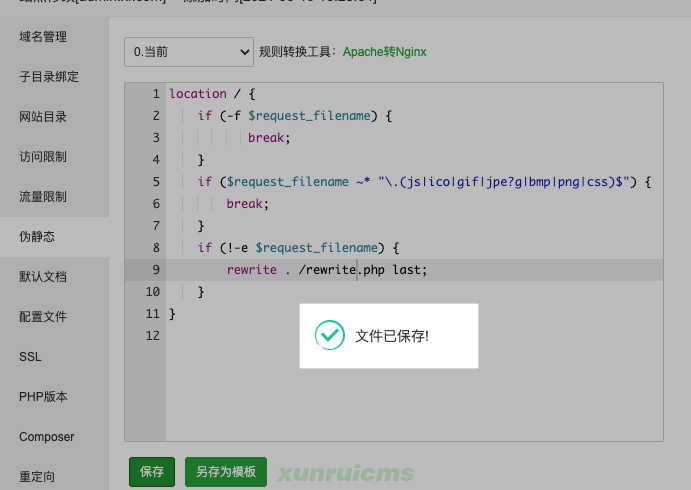Viewport: 691px width, 490px height.
Task: Expand the 0.当前 rewrite template dropdown
Action: pyautogui.click(x=189, y=52)
